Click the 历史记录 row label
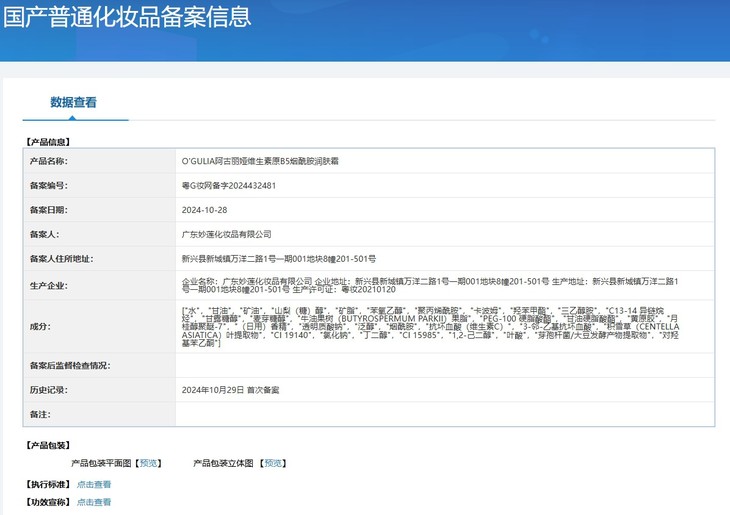This screenshot has width=730, height=515. coord(48,389)
